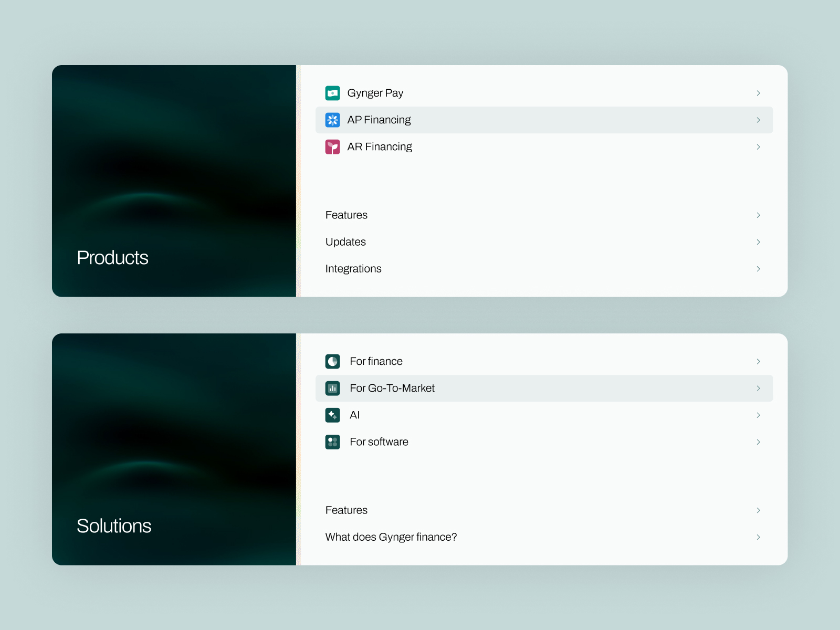Select the AI solutions menu item

[x=544, y=415]
